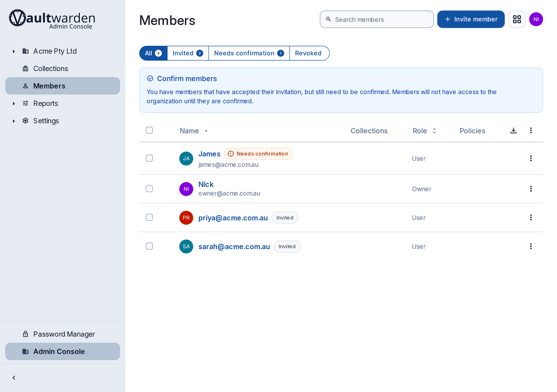Open Collections in the sidebar
Screen dimensions: 557x392
(x=63, y=68)
